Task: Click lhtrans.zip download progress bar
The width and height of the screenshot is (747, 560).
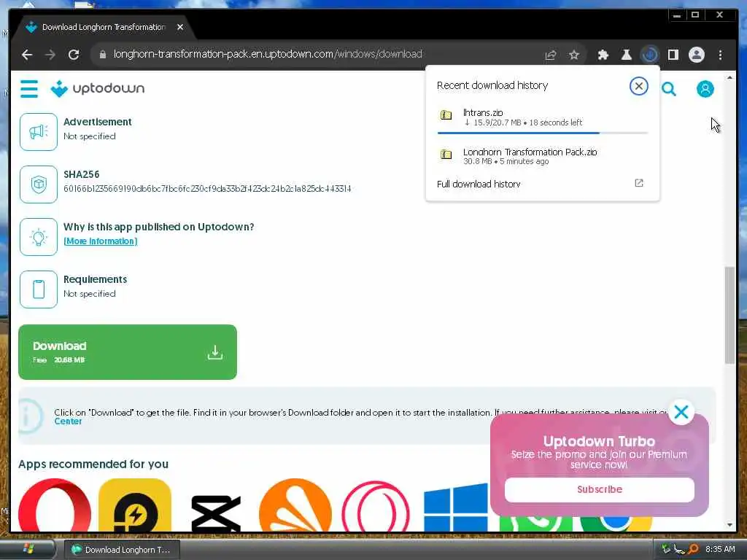Action: [543, 133]
